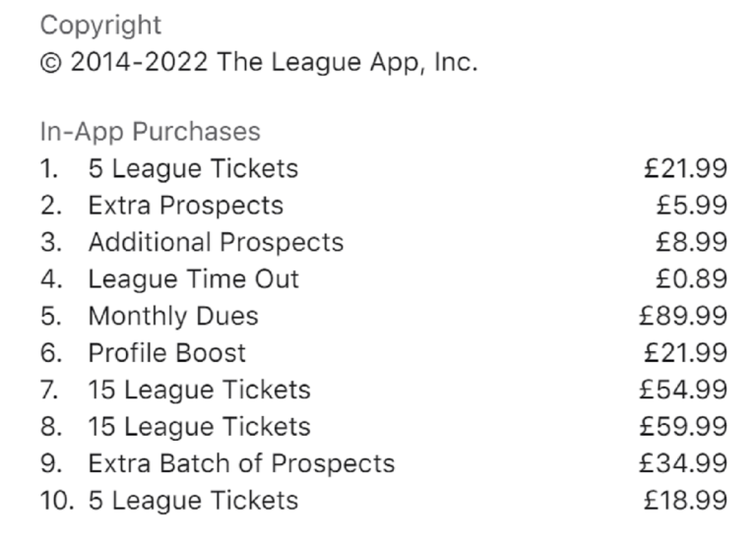Select the 5 League Tickets item priced £18.99
The image size is (756, 542).
click(x=193, y=501)
